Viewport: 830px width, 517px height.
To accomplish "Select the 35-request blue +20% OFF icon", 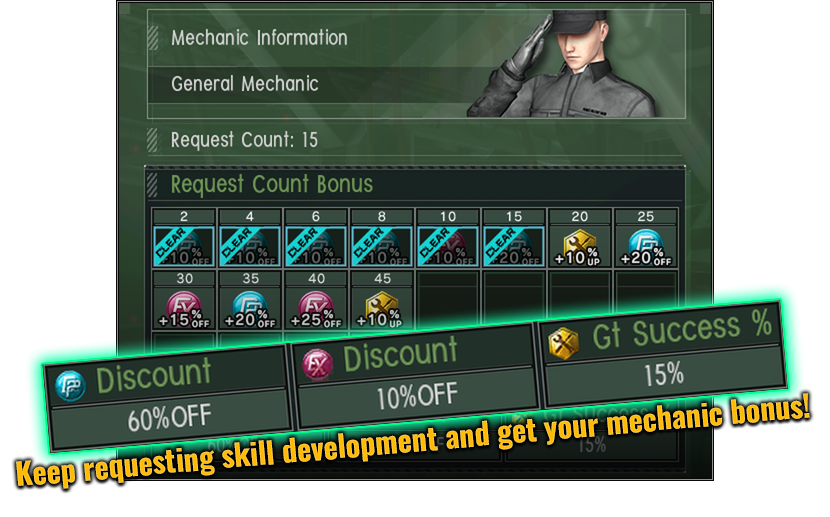I will coord(250,309).
